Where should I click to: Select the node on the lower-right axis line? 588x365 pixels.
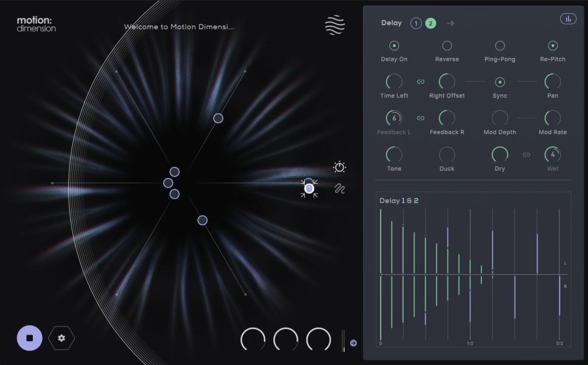tap(203, 221)
